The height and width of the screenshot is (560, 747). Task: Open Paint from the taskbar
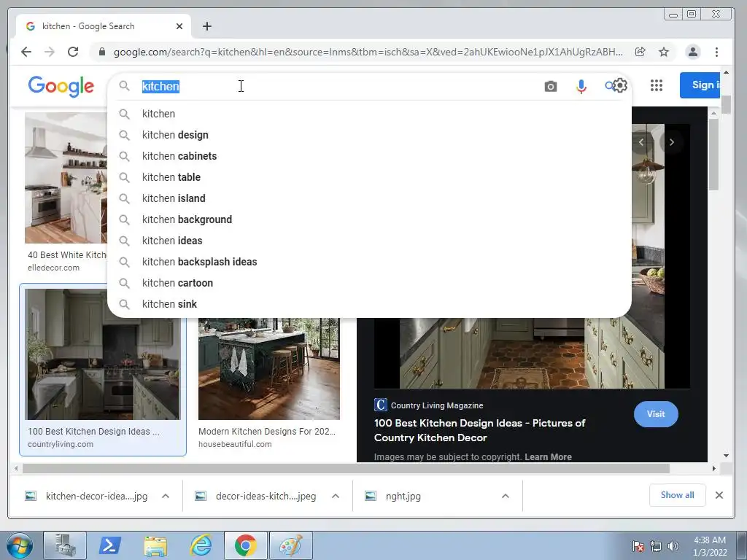290,545
